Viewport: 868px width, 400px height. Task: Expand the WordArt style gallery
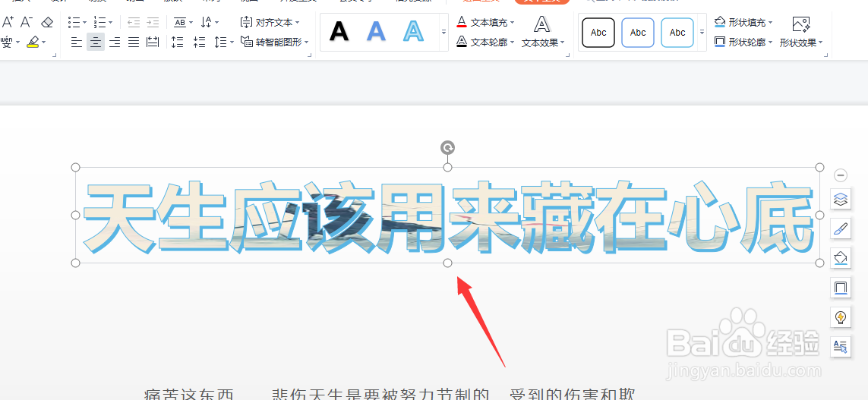pyautogui.click(x=443, y=32)
